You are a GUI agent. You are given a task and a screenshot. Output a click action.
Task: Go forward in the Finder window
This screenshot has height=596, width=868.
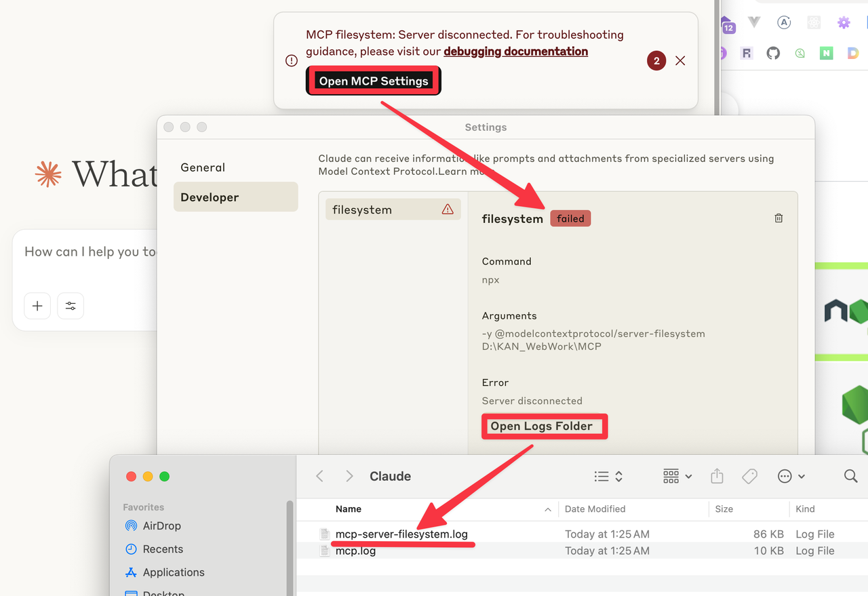tap(349, 476)
